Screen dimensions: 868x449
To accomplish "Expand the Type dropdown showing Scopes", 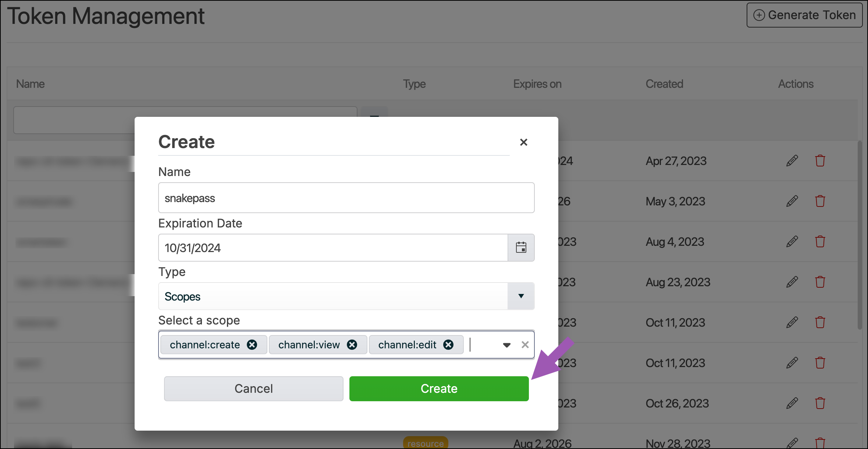I will (521, 296).
